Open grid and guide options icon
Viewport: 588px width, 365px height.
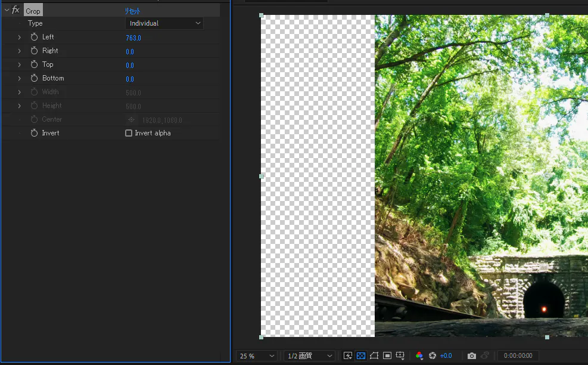400,356
